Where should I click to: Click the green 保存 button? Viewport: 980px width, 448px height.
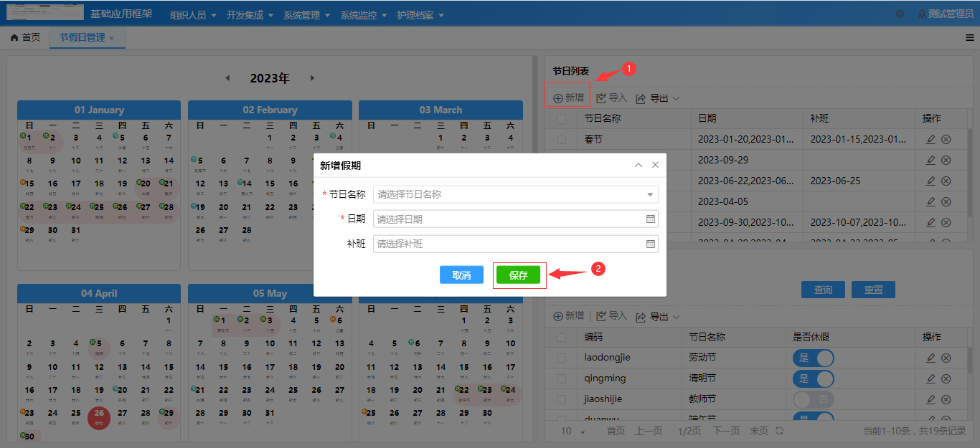tap(519, 275)
